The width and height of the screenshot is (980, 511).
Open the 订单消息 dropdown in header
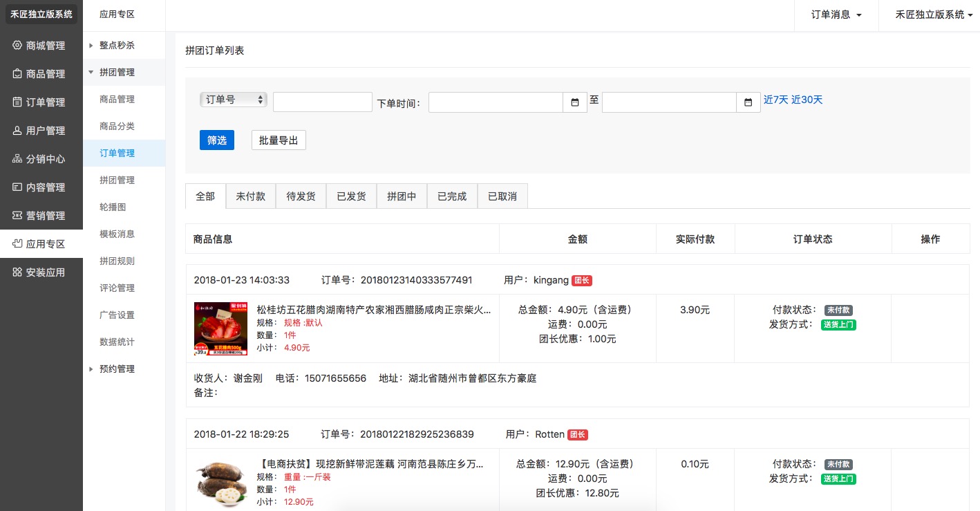[x=836, y=15]
